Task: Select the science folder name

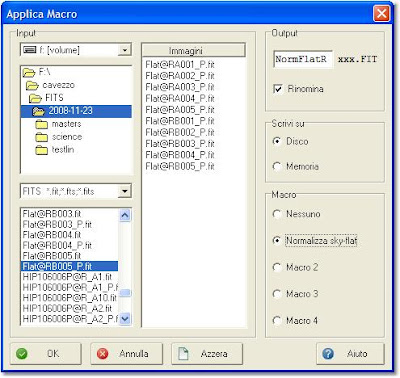Action: click(x=67, y=137)
